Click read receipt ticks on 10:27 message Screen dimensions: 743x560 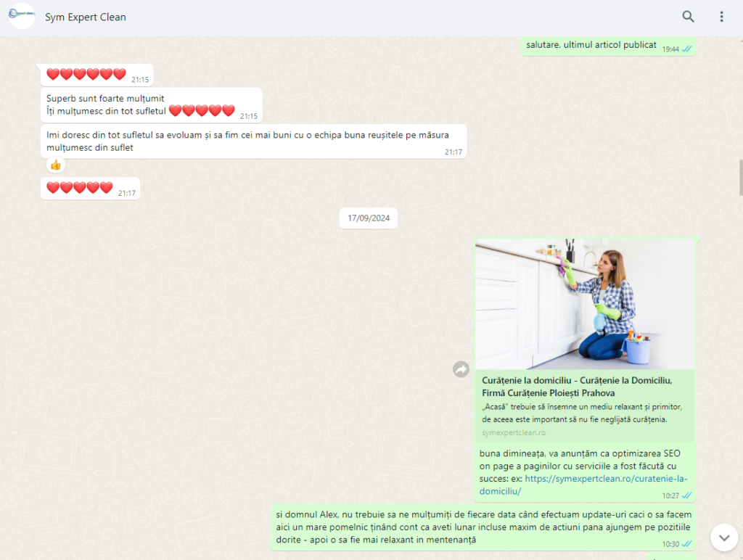pos(686,495)
